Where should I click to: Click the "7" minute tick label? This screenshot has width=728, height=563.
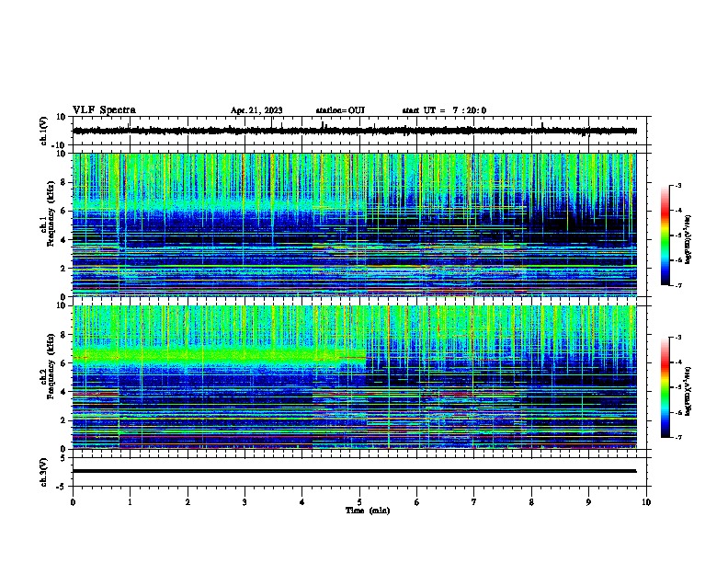pyautogui.click(x=474, y=502)
